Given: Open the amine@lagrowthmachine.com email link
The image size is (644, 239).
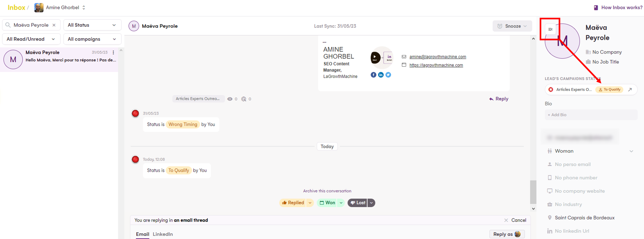Looking at the screenshot, I should [438, 57].
